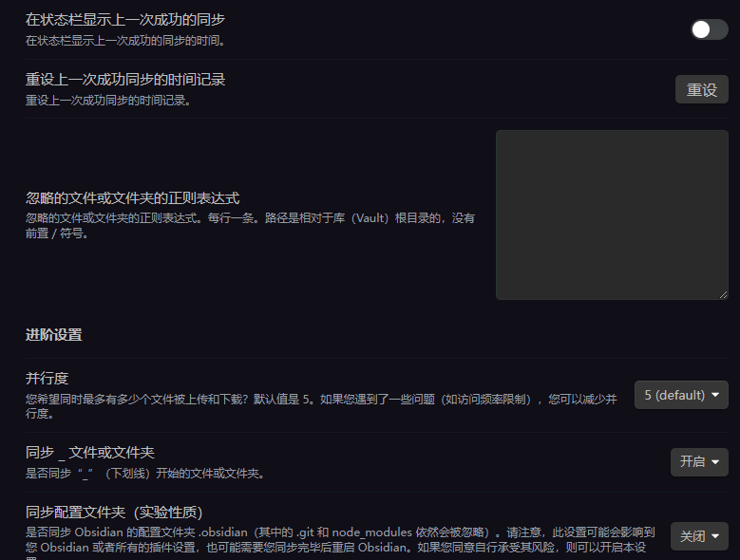Open the 并行度 dropdown showing 5 (default)
Viewport: 740px width, 560px height.
pyautogui.click(x=681, y=395)
